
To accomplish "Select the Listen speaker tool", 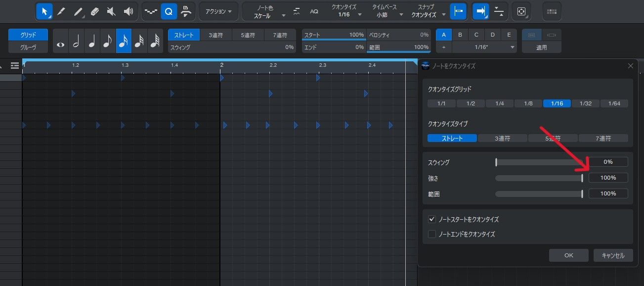I will (129, 11).
